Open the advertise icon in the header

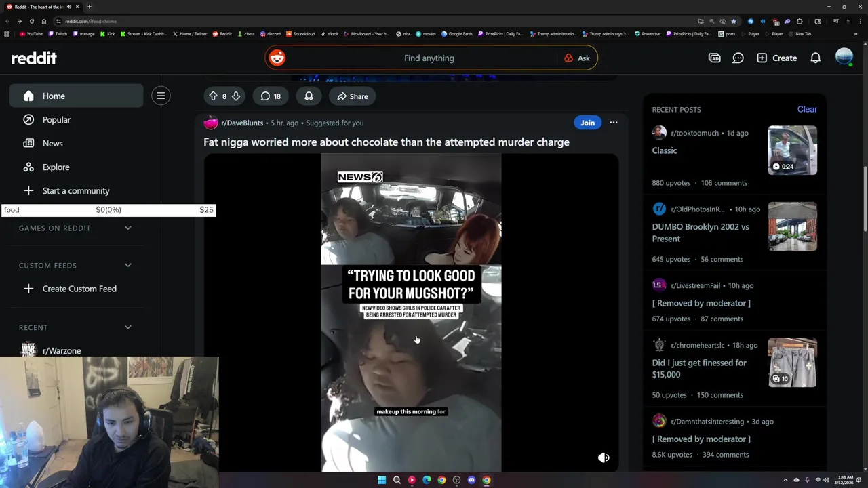[x=714, y=58]
